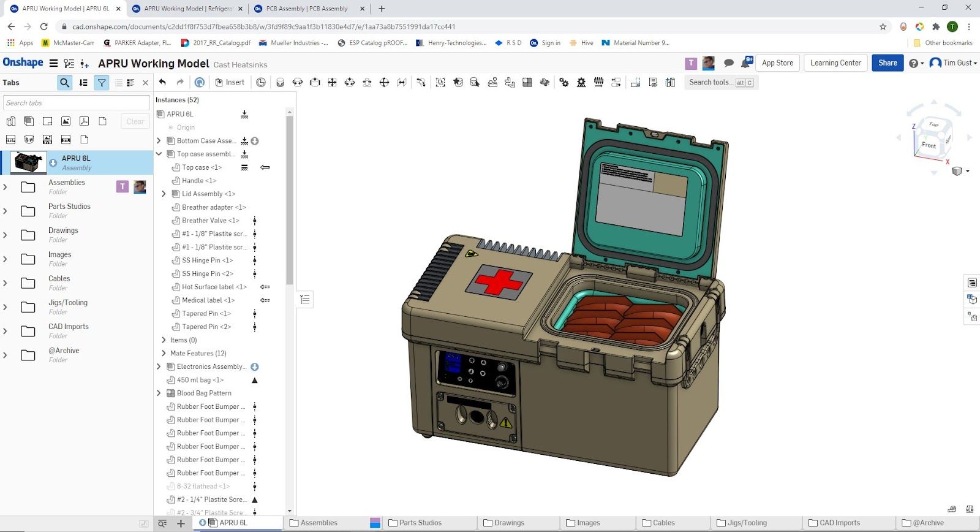Click the versions and history graph icon
Viewport: 980px width, 532px height.
coord(69,63)
